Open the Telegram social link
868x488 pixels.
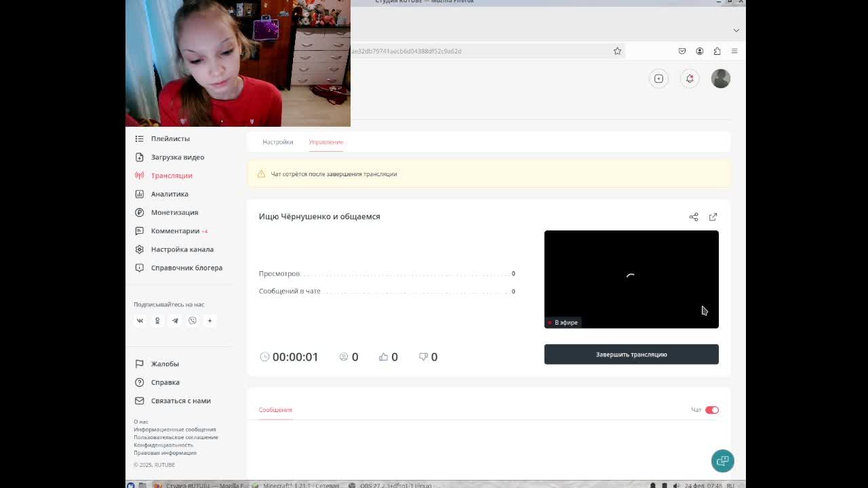click(x=175, y=321)
